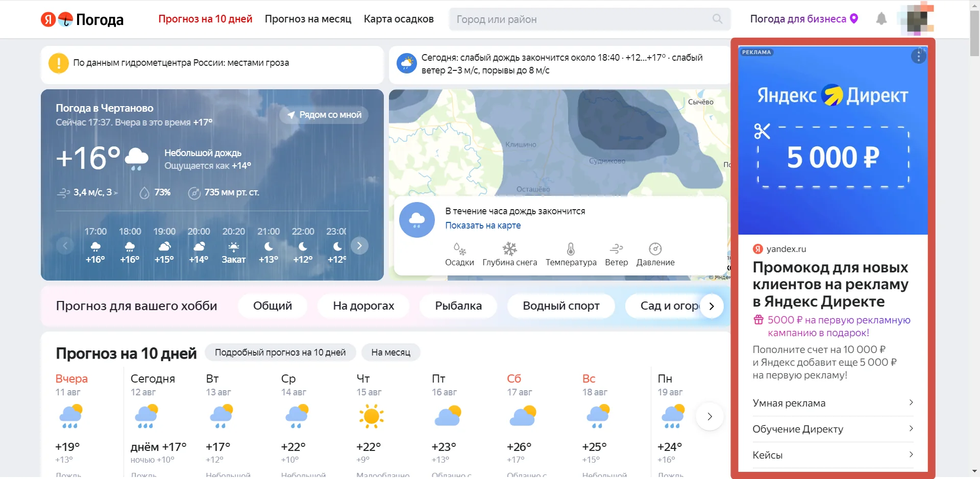Image resolution: width=980 pixels, height=479 pixels.
Task: Click the 21:00 moon hourly icon
Action: [x=268, y=247]
